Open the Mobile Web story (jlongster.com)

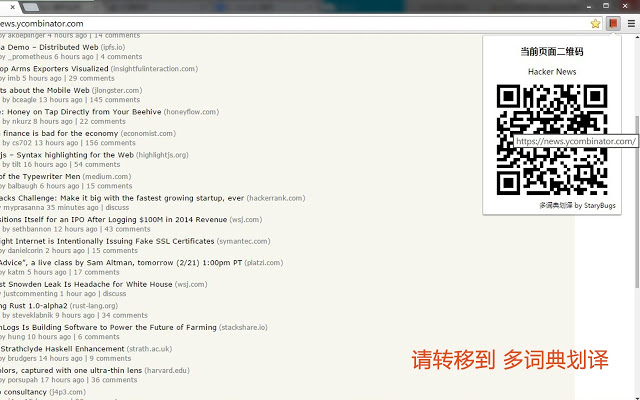click(45, 90)
